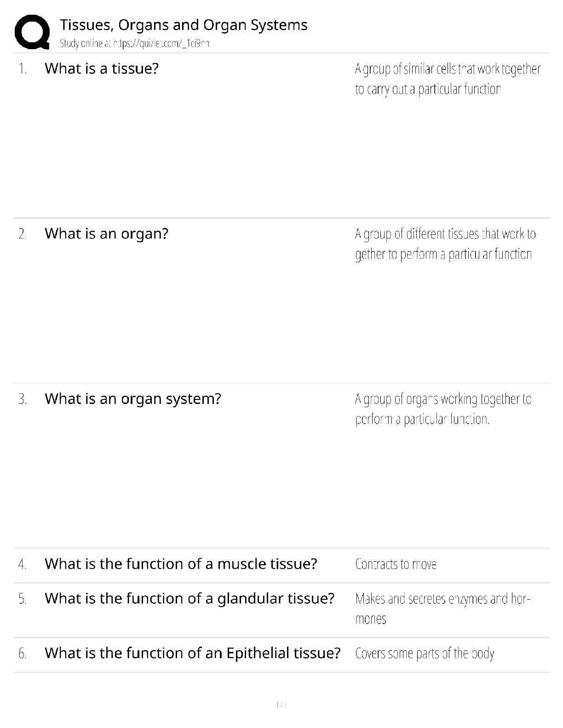563x728 pixels.
Task: Select question 'What is an organ?'
Action: coord(107,233)
